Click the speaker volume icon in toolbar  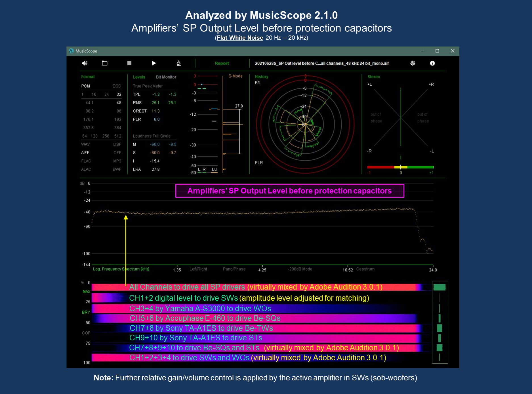(85, 63)
